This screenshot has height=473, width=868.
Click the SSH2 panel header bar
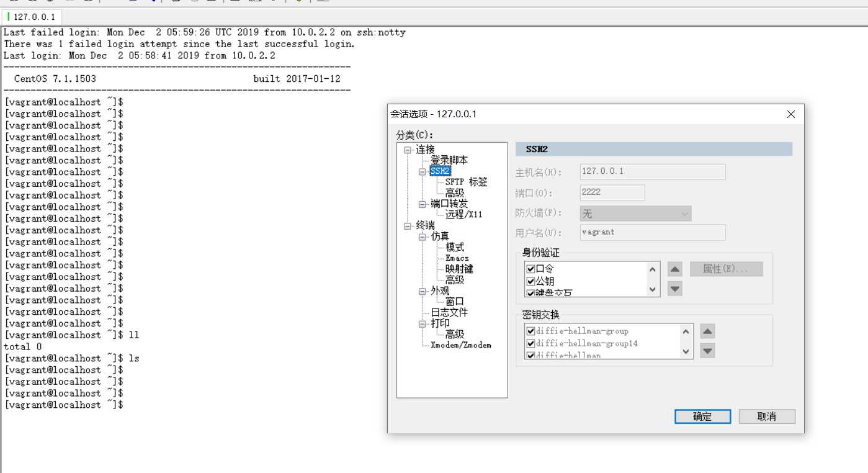tap(654, 149)
